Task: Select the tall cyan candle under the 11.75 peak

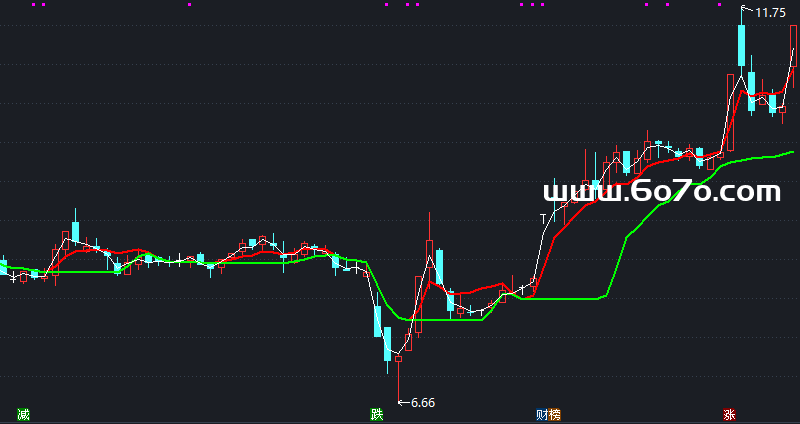Action: [742, 45]
